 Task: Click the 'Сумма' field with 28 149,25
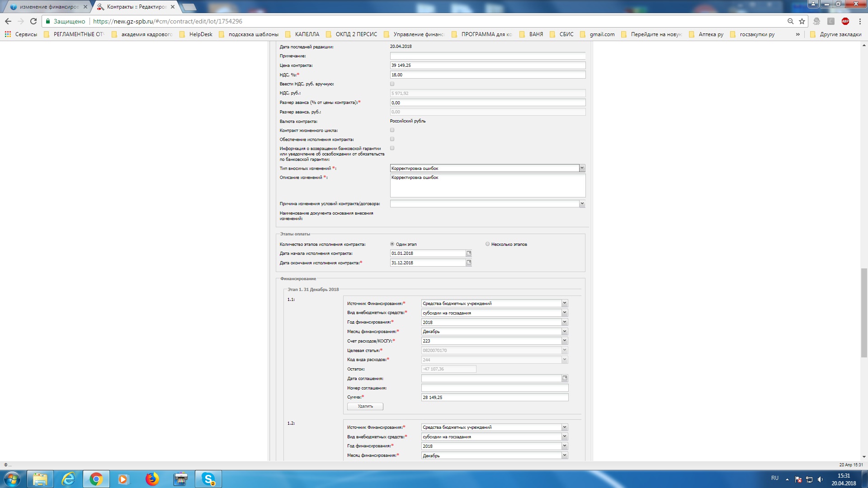[x=495, y=398]
